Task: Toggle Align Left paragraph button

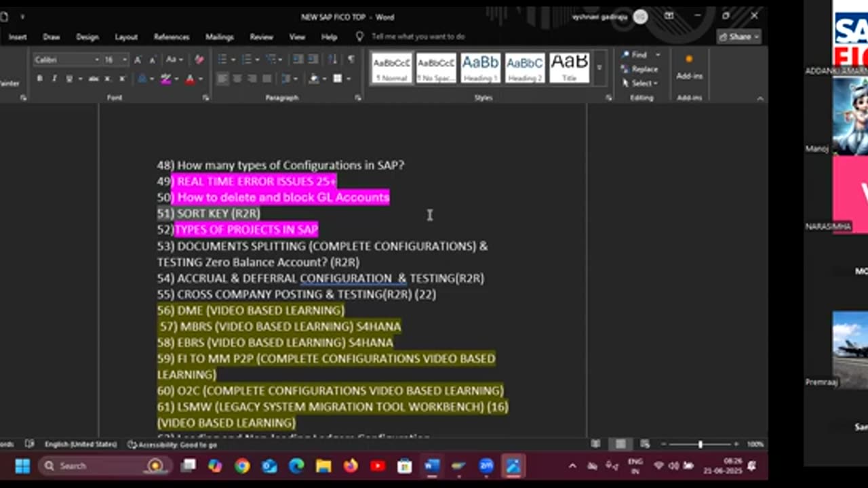Action: [x=222, y=79]
